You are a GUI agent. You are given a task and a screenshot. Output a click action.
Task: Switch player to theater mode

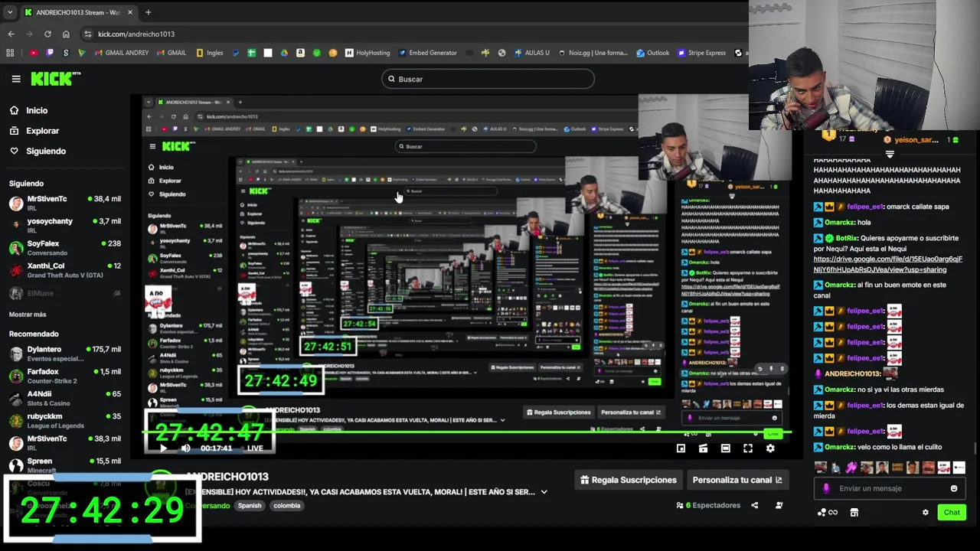725,448
